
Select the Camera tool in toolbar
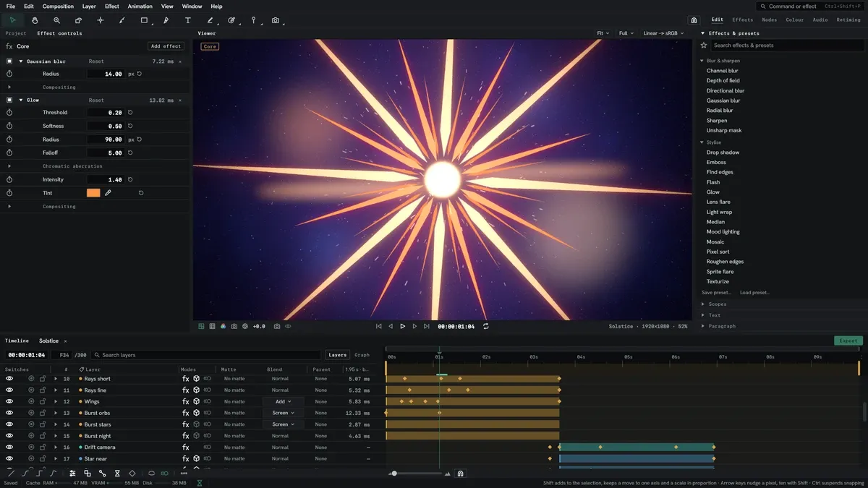(276, 20)
